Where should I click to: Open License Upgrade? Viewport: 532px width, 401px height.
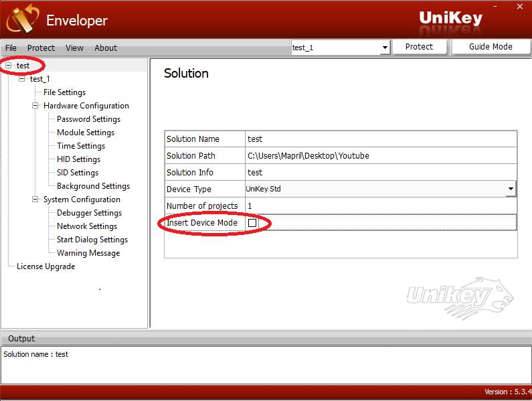[x=46, y=266]
